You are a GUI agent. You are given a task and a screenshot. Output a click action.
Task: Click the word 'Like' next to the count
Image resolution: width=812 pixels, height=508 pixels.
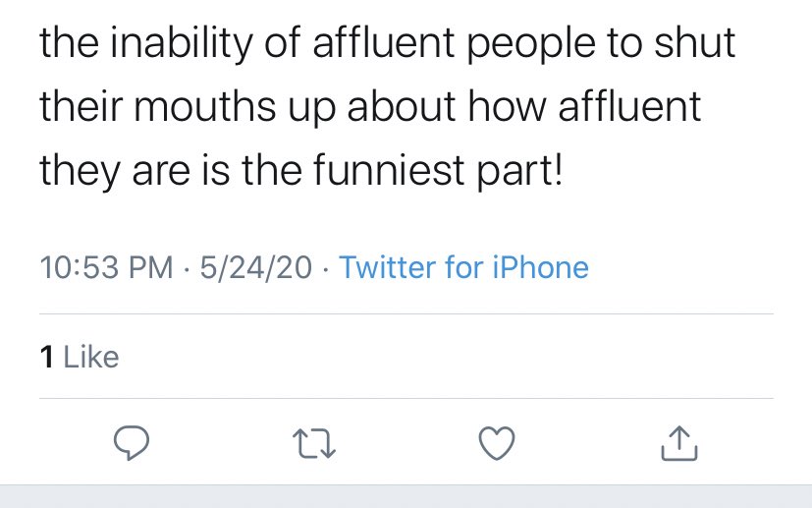coord(91,357)
